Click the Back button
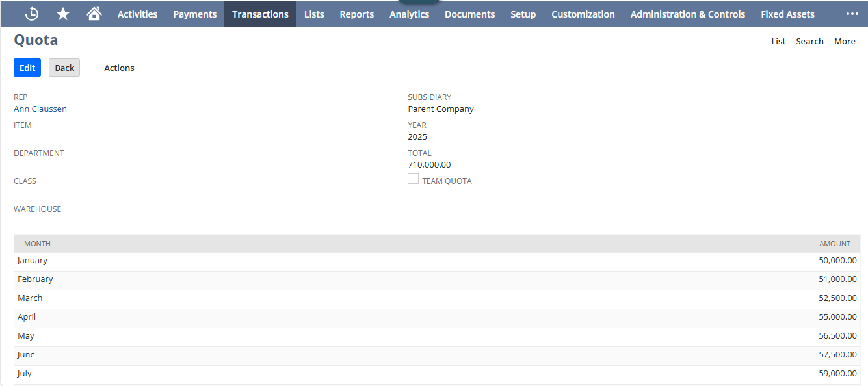The height and width of the screenshot is (386, 868). pyautogui.click(x=64, y=68)
